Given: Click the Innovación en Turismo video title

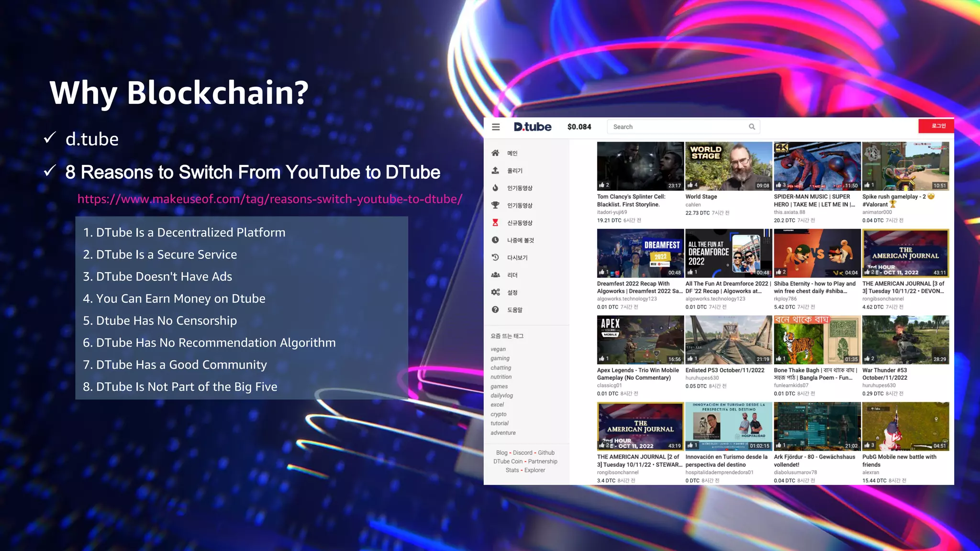Looking at the screenshot, I should (726, 461).
